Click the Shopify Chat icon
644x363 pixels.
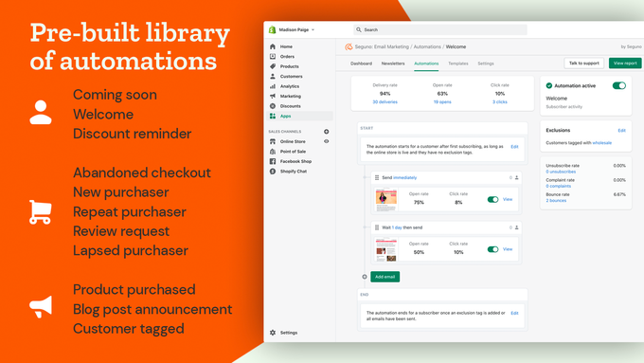click(273, 171)
